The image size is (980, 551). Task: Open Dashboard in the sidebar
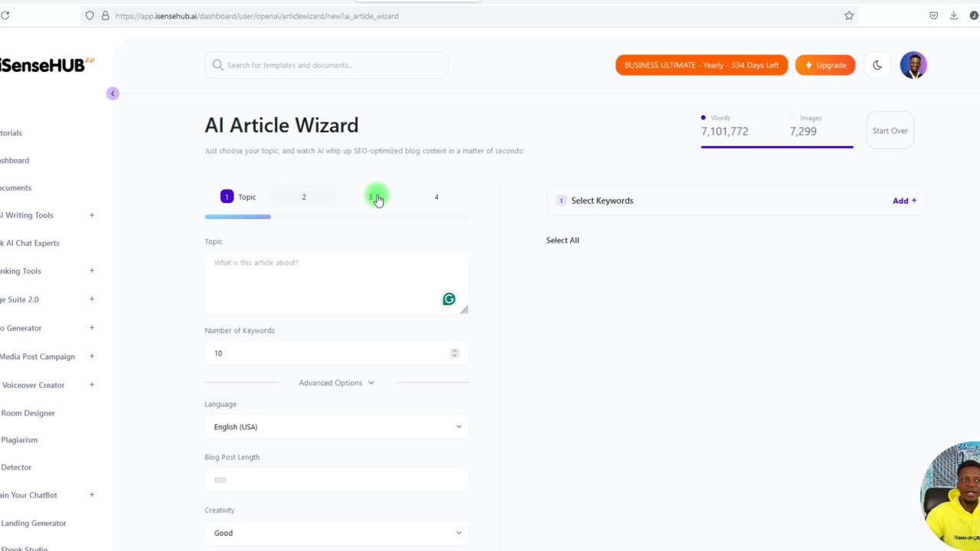tap(14, 161)
